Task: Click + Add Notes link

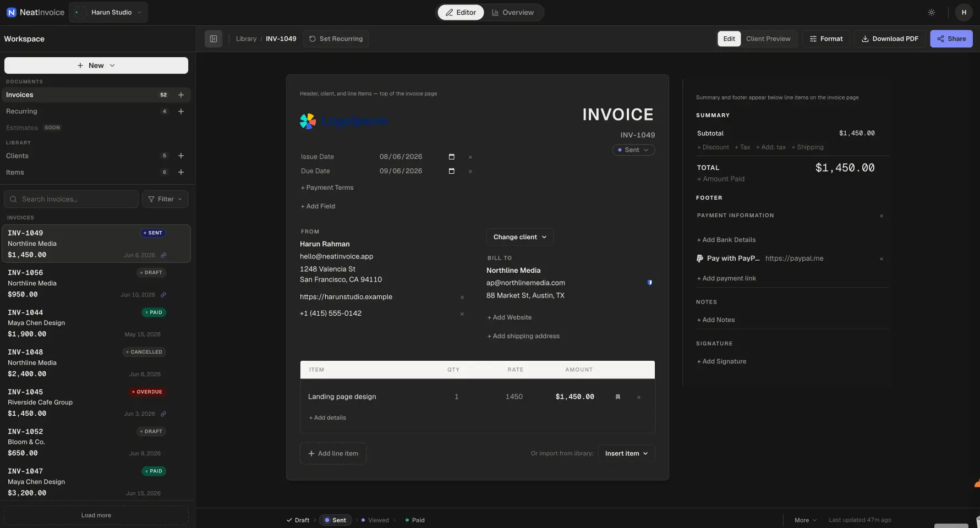Action: pos(716,320)
